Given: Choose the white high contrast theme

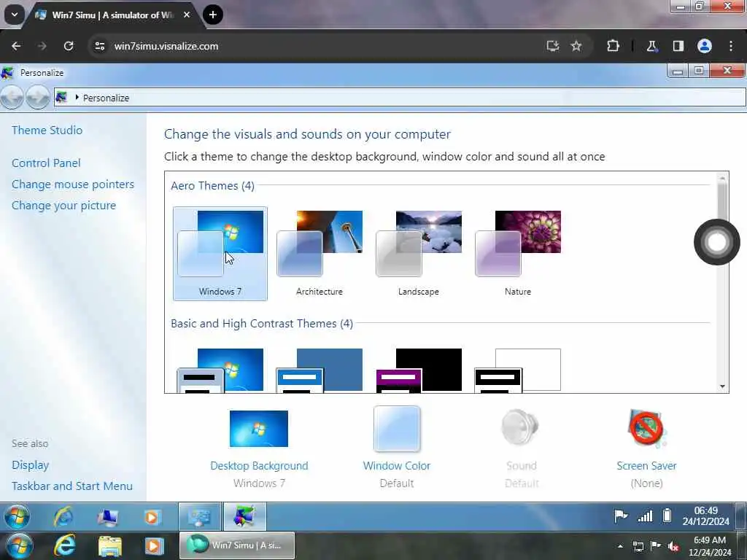Looking at the screenshot, I should pyautogui.click(x=518, y=370).
